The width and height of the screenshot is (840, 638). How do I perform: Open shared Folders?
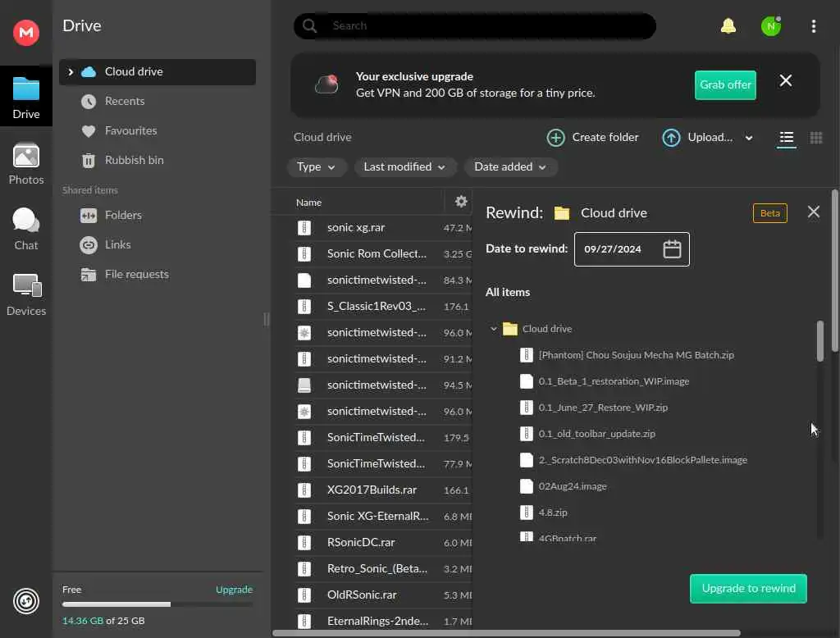click(123, 216)
